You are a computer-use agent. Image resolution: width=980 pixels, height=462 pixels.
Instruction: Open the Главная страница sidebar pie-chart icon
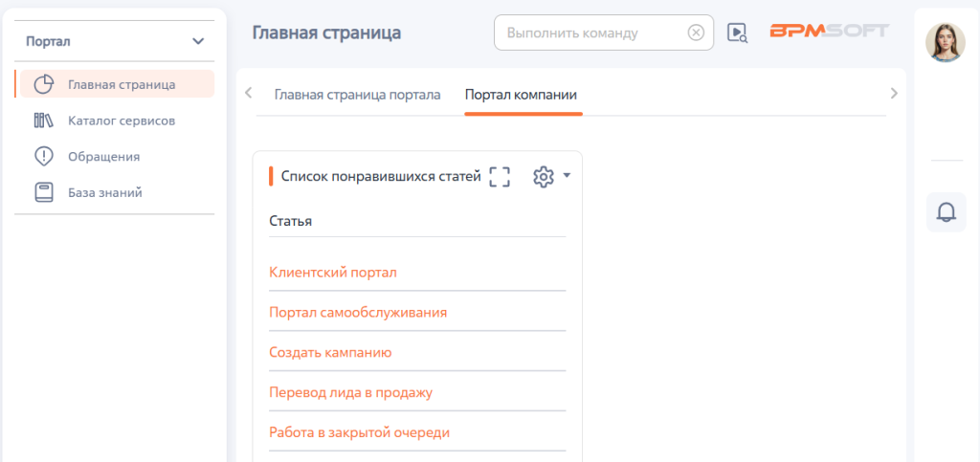(43, 84)
